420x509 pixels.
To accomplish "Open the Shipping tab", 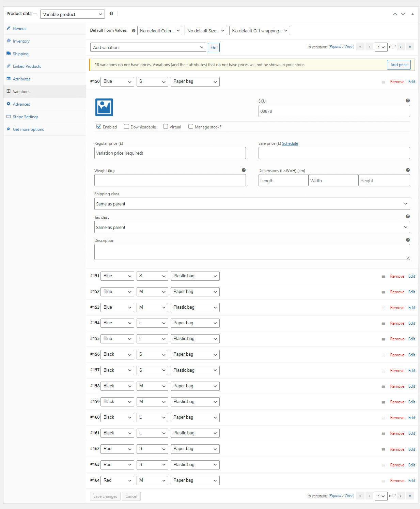I will (20, 54).
